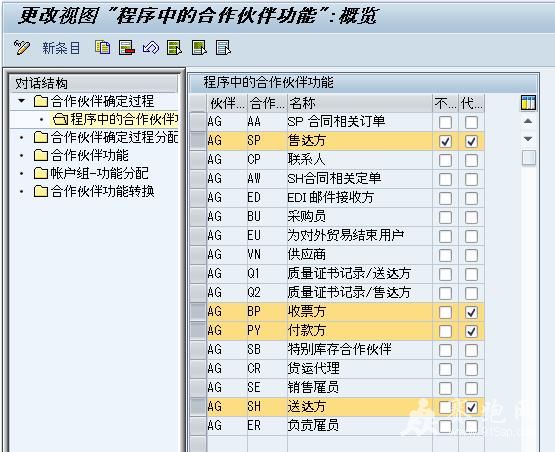Click the table vertical scrollbar thumb
The image size is (555, 452).
(529, 157)
